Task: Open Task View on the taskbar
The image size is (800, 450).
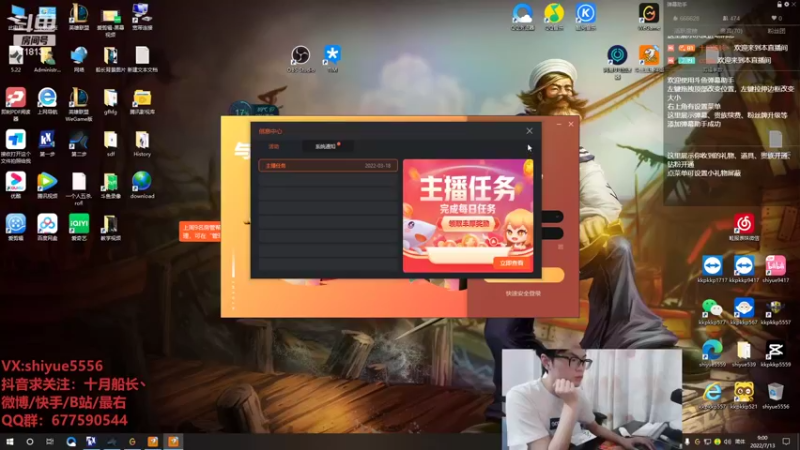Action: (x=49, y=442)
